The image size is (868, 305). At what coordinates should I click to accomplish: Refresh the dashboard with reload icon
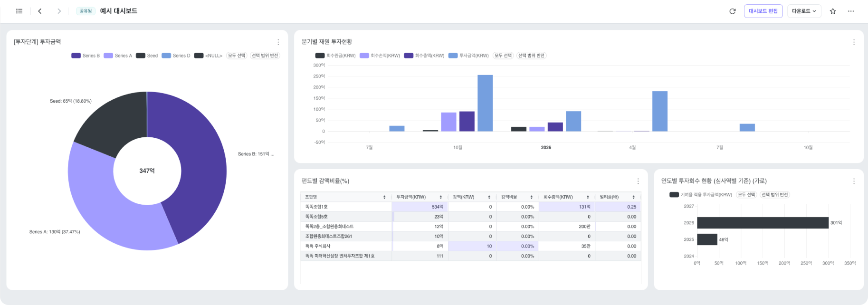coord(733,11)
